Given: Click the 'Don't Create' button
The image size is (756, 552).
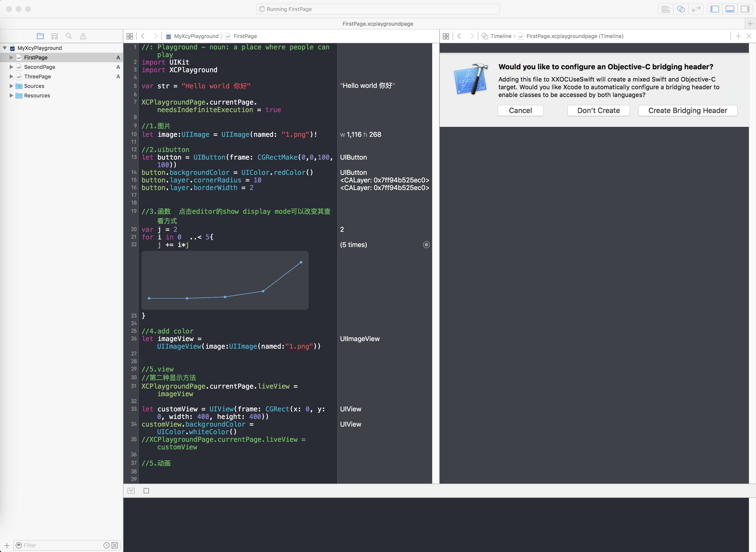Looking at the screenshot, I should (x=598, y=110).
